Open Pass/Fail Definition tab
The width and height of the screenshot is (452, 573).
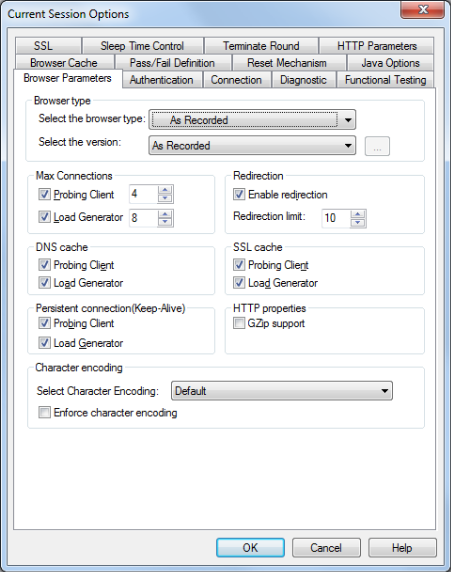coord(172,63)
